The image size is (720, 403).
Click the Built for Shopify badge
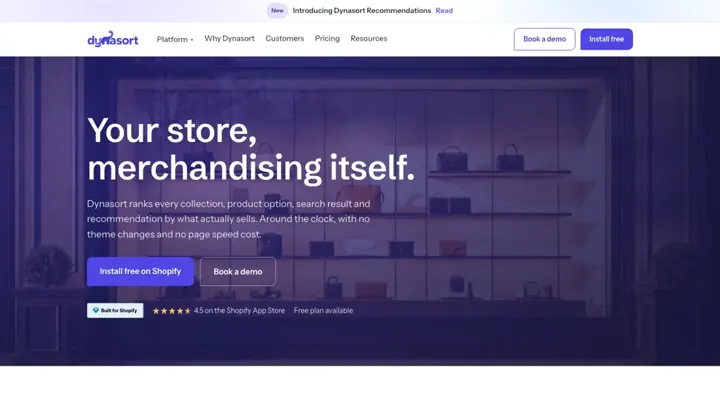(115, 310)
